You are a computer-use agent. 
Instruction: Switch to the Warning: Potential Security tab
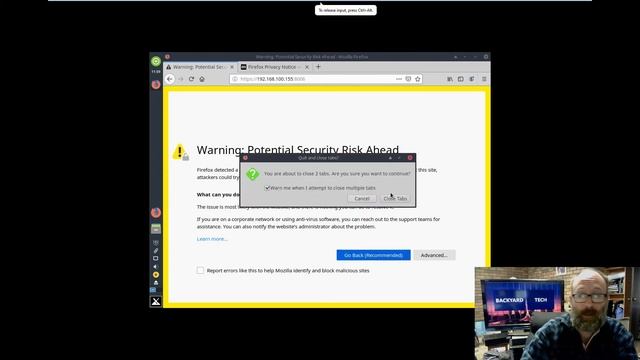click(200, 67)
